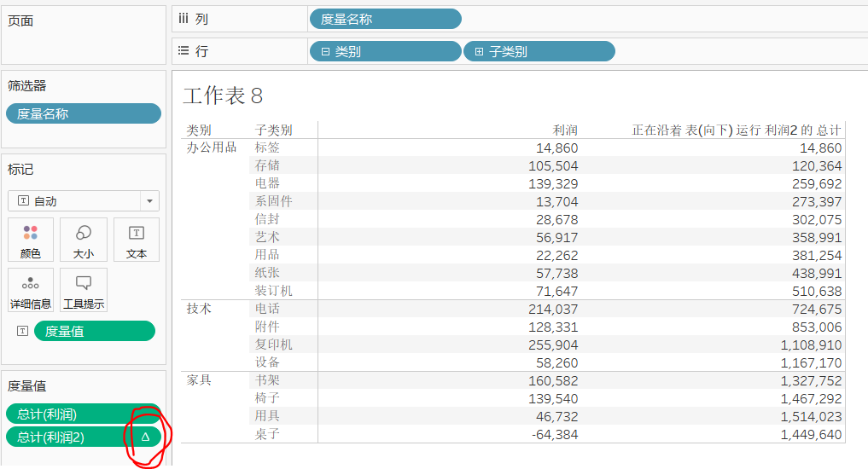Image resolution: width=868 pixels, height=469 pixels.
Task: Click the profit value 105,504
Action: point(553,166)
